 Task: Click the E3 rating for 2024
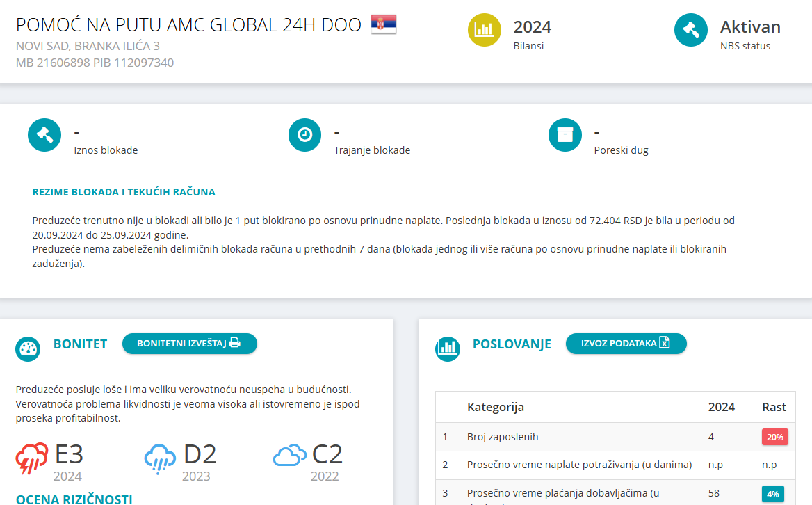click(69, 454)
